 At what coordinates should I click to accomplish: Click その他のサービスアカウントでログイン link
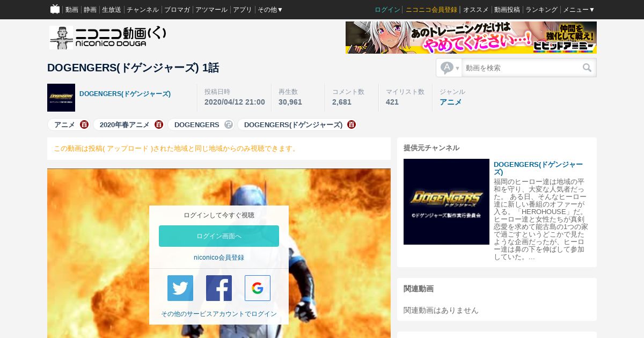point(219,314)
